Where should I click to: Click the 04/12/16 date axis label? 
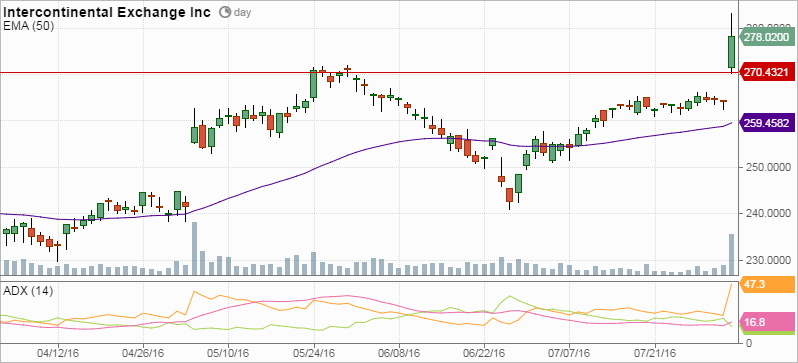pos(58,352)
